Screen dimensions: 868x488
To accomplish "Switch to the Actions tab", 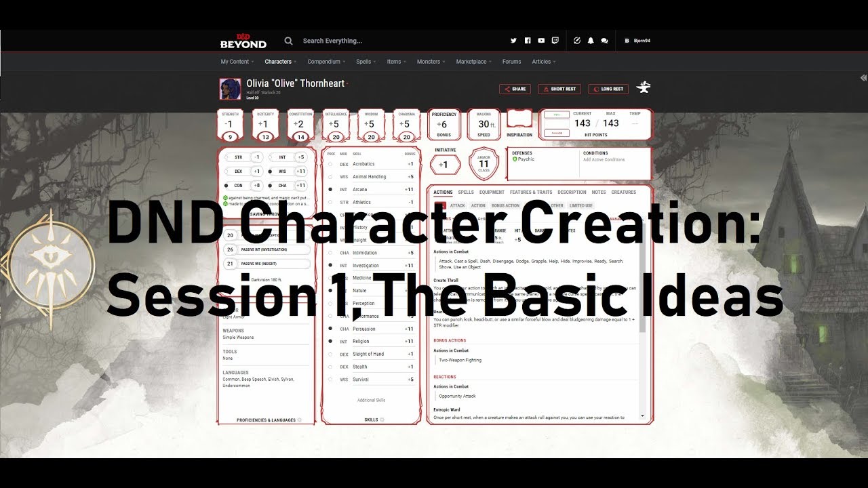I will tap(443, 192).
